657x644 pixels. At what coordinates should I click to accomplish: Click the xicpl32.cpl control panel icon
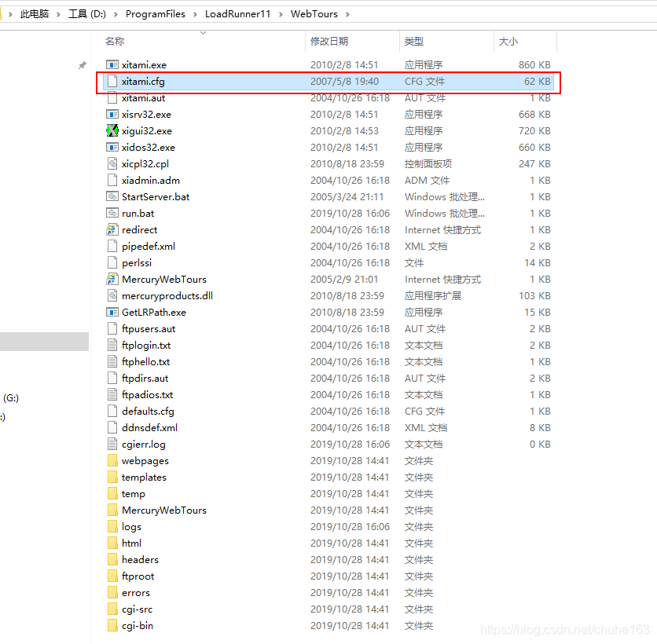(x=112, y=163)
